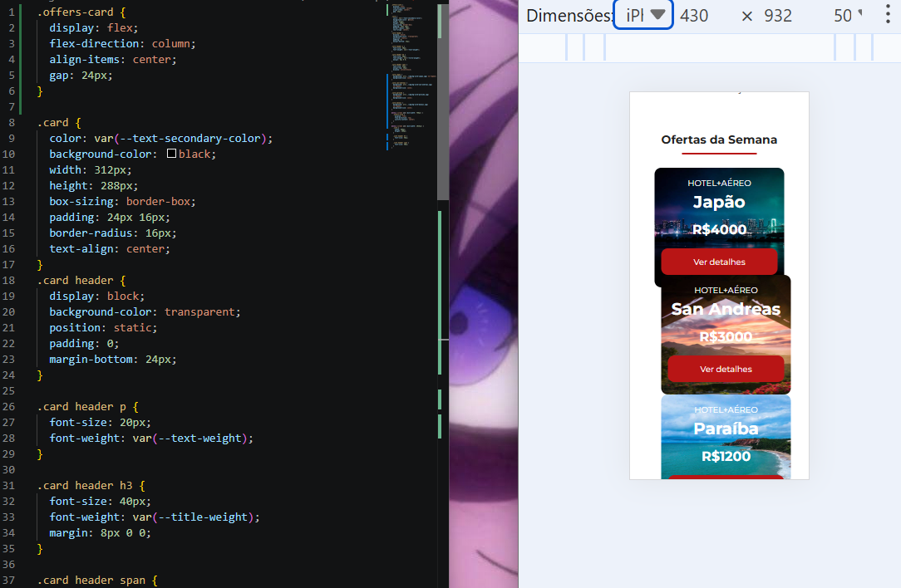Click the R$3000 price text

[x=726, y=337]
